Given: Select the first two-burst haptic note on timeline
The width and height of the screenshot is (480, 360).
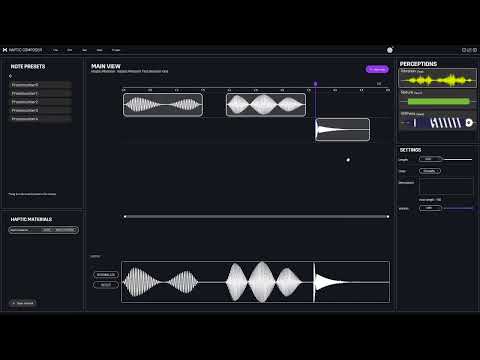Looking at the screenshot, I should [163, 105].
